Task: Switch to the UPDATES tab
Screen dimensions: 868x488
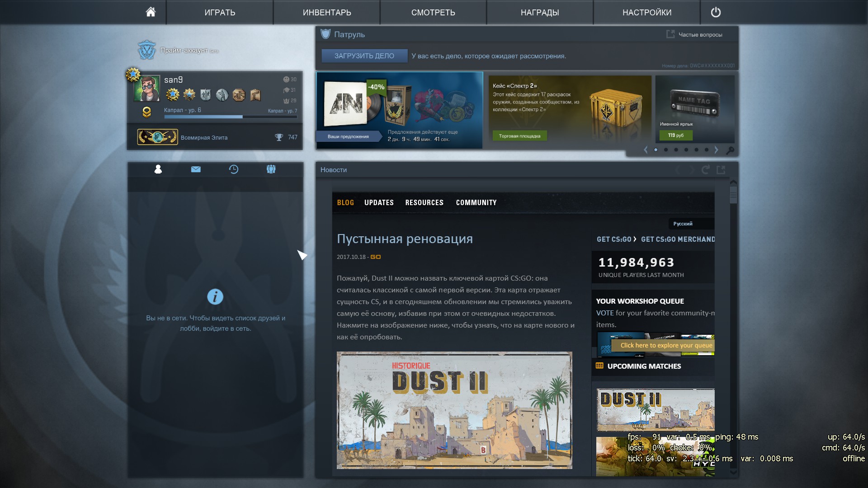Action: pos(379,202)
